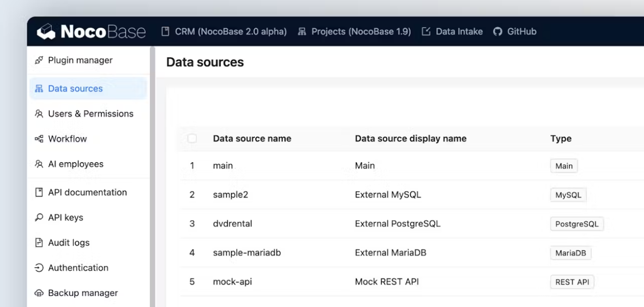Click the GitHub octocat icon
This screenshot has height=307, width=644.
498,32
